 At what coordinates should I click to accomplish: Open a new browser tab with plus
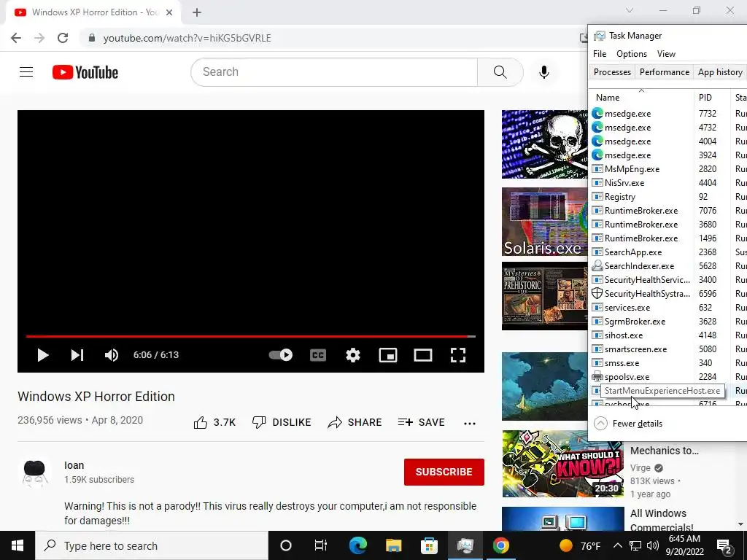pos(197,12)
